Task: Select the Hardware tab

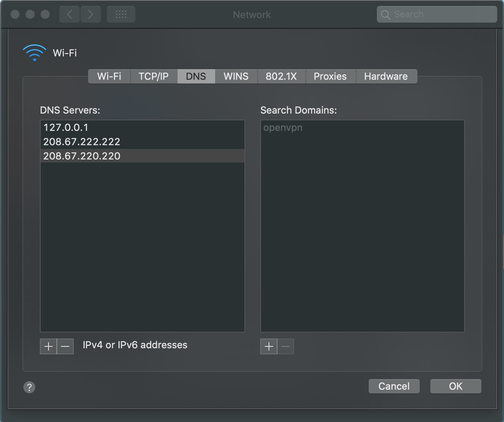Action: [x=386, y=76]
